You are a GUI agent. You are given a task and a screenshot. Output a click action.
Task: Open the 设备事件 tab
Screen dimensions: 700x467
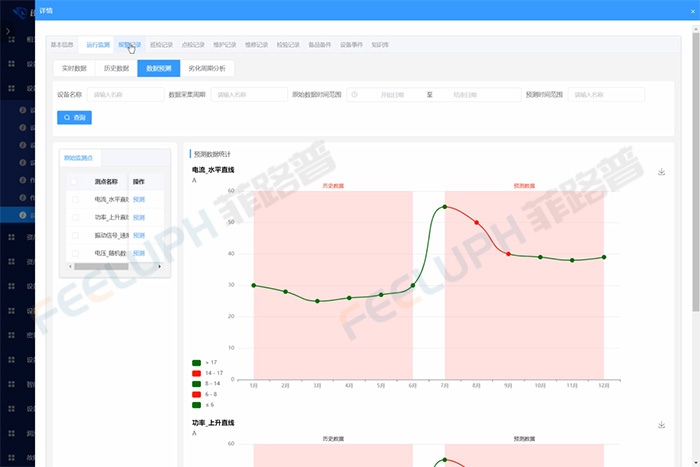(351, 45)
